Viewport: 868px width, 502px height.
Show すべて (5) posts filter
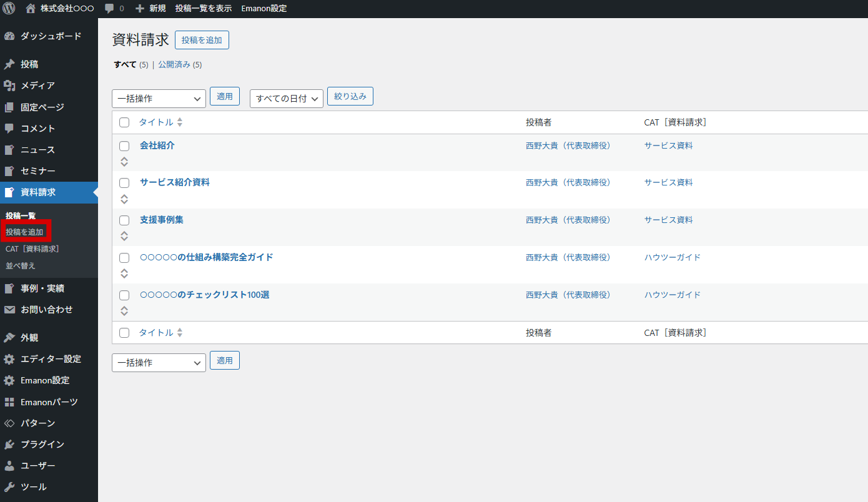click(131, 64)
